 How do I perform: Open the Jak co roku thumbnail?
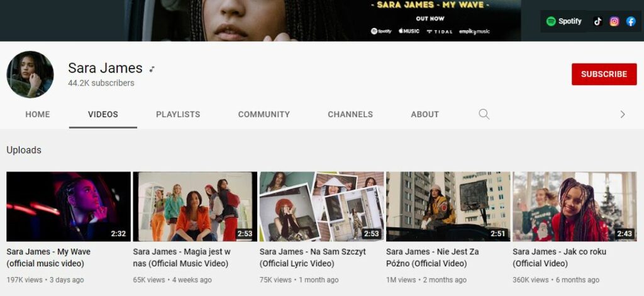click(575, 207)
